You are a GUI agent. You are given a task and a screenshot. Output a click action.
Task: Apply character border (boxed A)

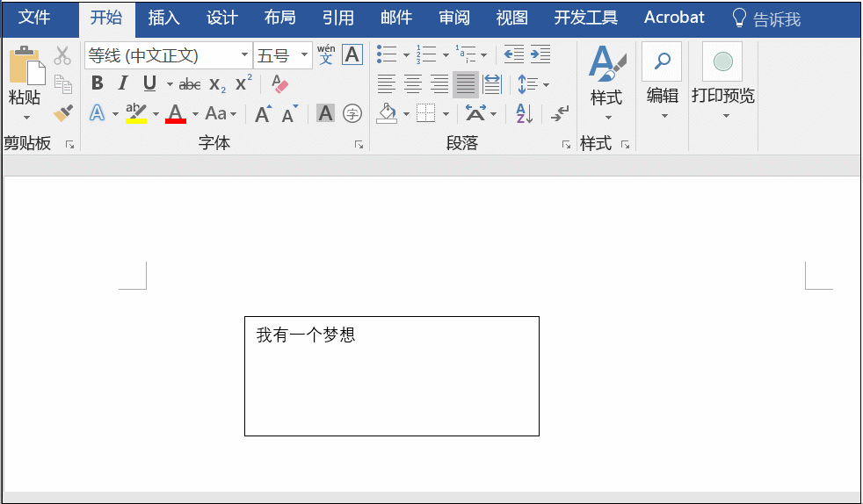352,55
